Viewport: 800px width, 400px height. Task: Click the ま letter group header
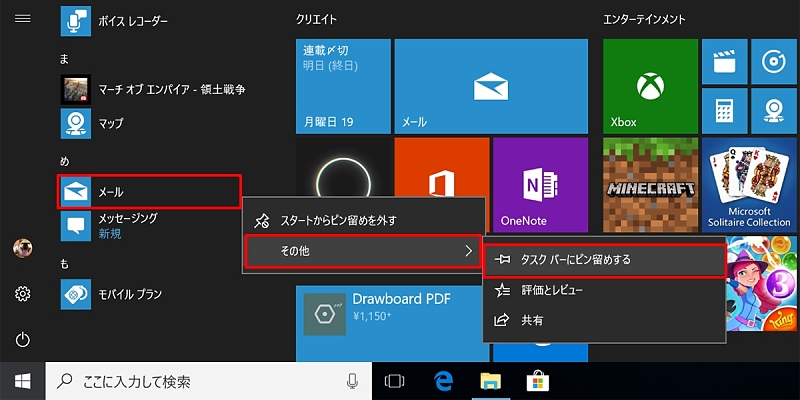tap(64, 59)
